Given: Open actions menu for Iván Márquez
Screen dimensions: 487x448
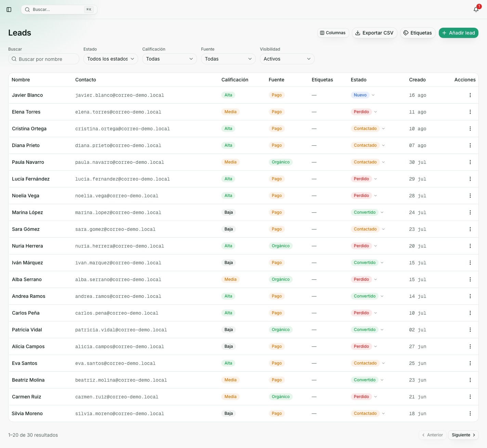Looking at the screenshot, I should pyautogui.click(x=470, y=263).
